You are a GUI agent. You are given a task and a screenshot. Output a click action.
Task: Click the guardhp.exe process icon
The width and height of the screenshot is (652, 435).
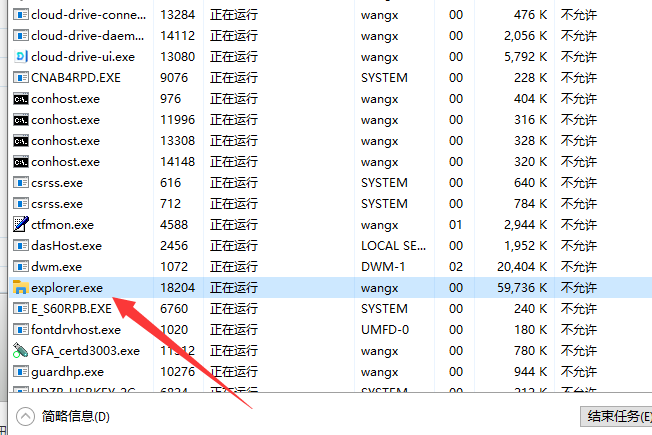(x=20, y=372)
